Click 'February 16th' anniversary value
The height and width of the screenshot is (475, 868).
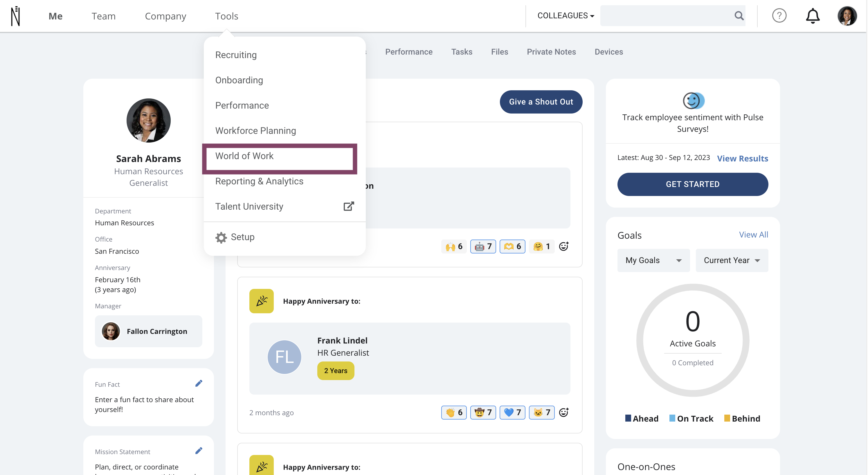point(118,280)
